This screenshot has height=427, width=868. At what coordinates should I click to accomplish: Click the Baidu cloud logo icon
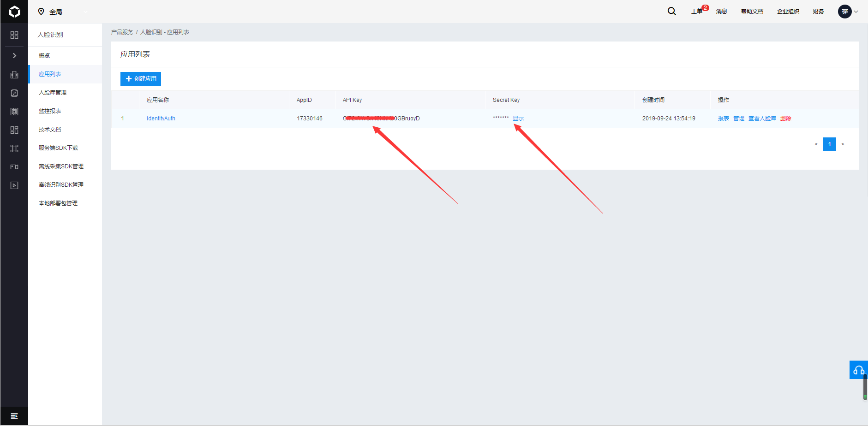[14, 12]
